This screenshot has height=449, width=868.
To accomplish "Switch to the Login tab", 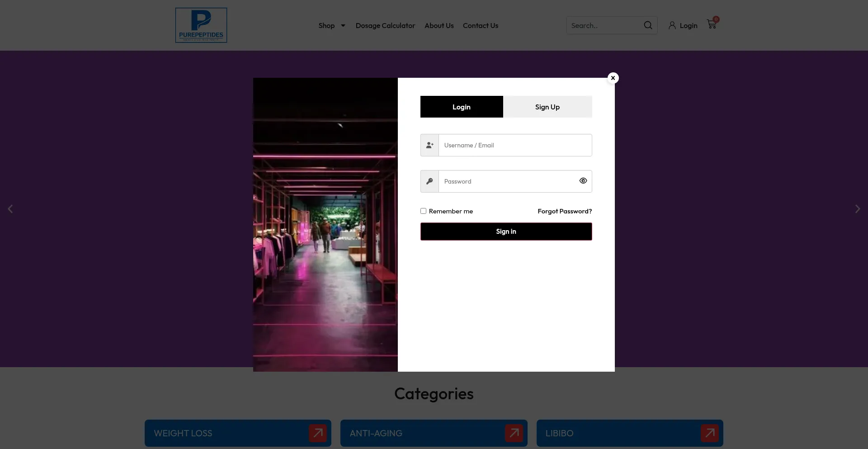I will click(x=462, y=107).
